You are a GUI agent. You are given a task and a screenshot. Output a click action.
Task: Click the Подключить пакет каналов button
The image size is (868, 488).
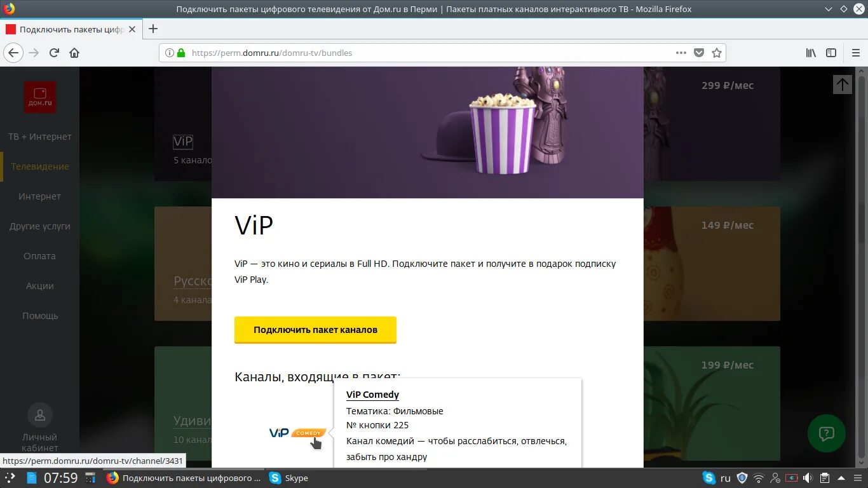(x=315, y=330)
